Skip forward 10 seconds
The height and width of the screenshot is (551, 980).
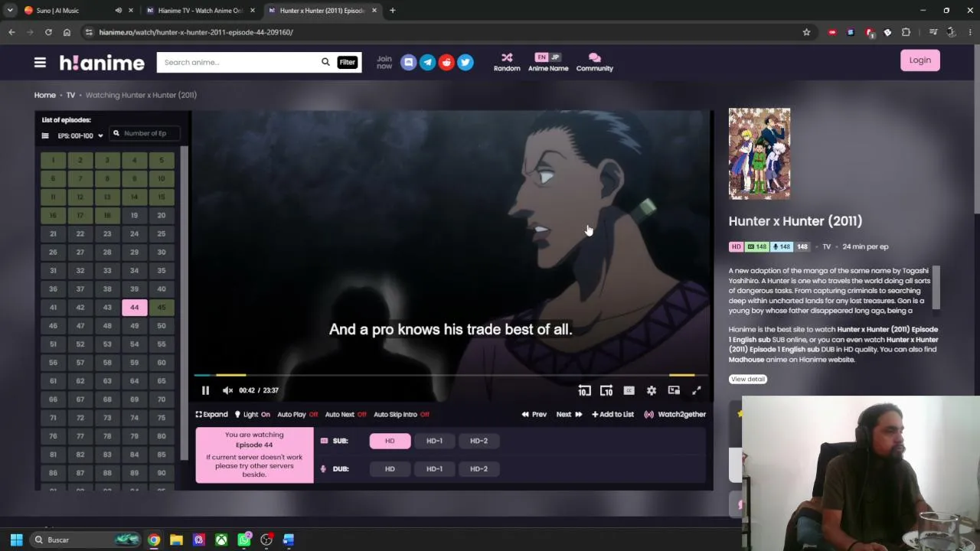click(606, 390)
